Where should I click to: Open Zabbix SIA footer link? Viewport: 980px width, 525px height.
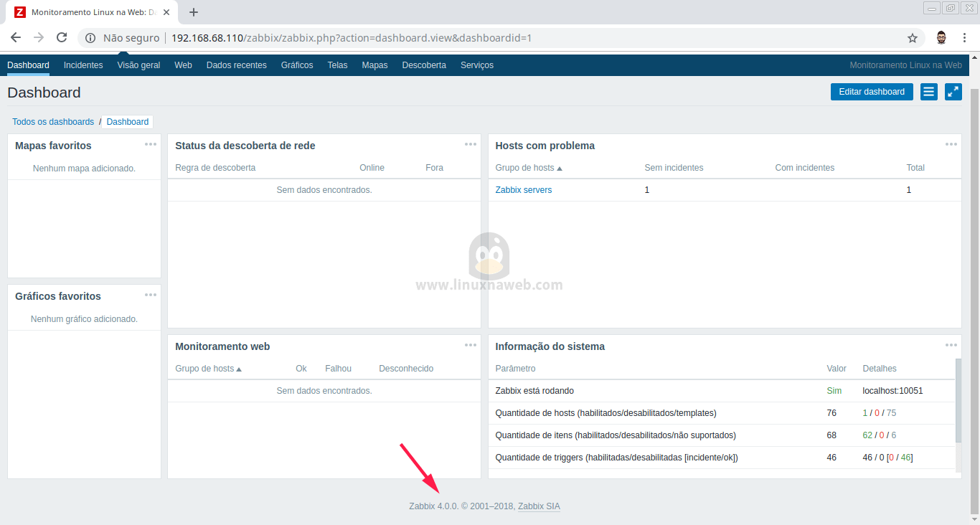pyautogui.click(x=539, y=506)
